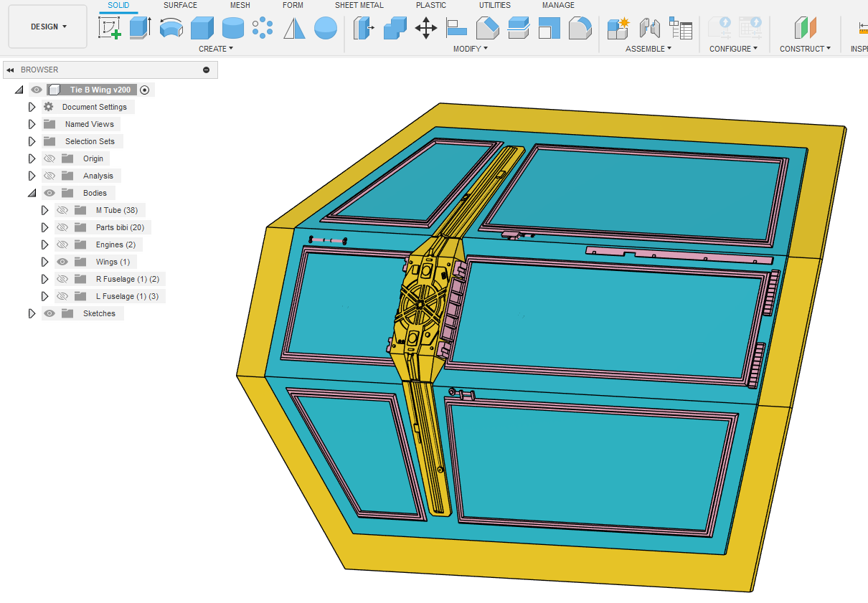Show the Engines (2) group
Screen dimensions: 868x603
click(62, 244)
